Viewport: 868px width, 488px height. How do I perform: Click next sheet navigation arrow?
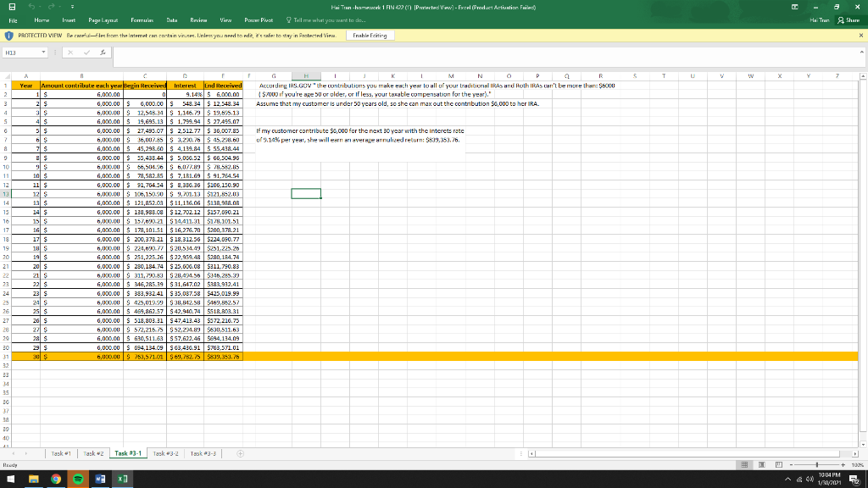point(26,454)
